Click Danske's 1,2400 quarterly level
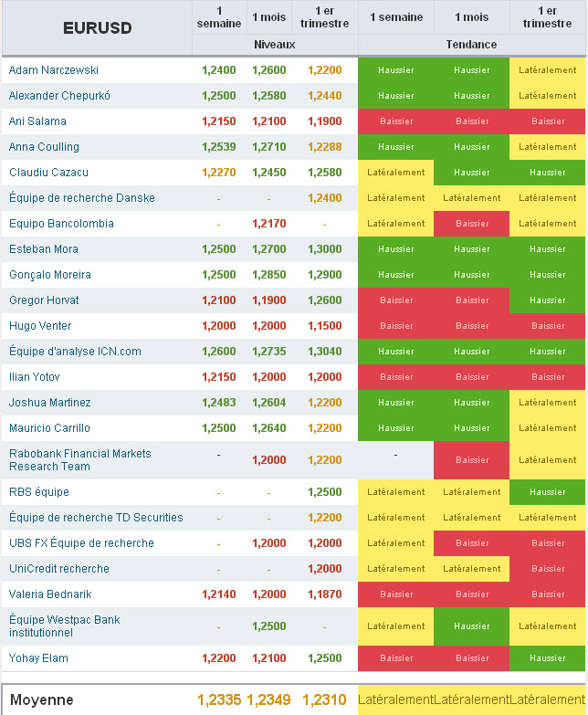The width and height of the screenshot is (588, 715). (324, 198)
